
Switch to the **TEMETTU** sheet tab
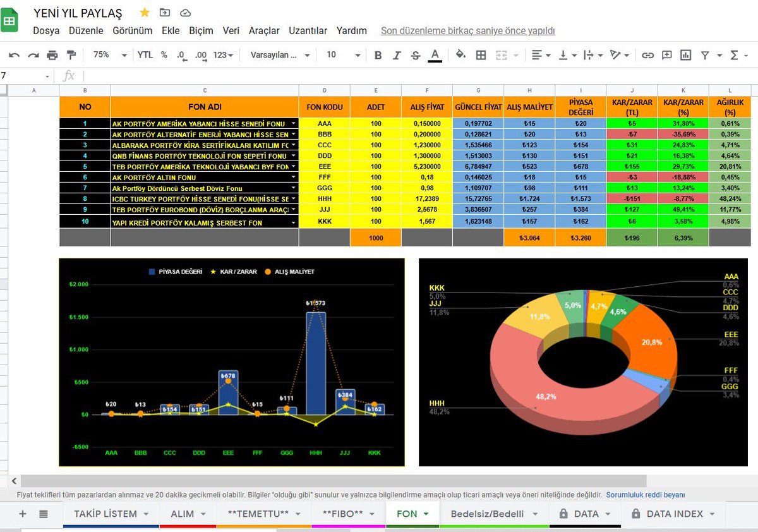tap(264, 514)
